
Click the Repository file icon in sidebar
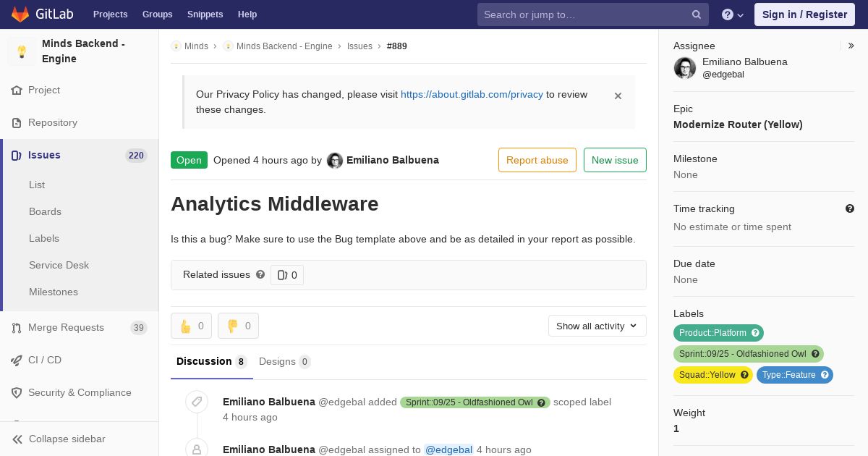pos(17,123)
